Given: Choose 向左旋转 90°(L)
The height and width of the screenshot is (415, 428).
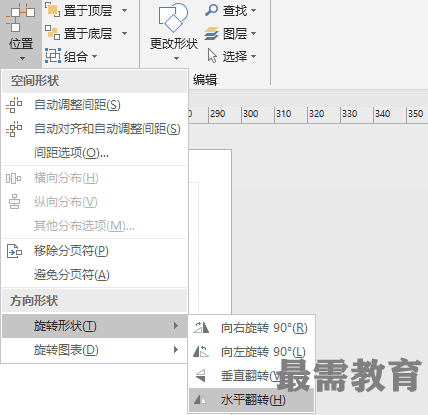Looking at the screenshot, I should [x=252, y=352].
